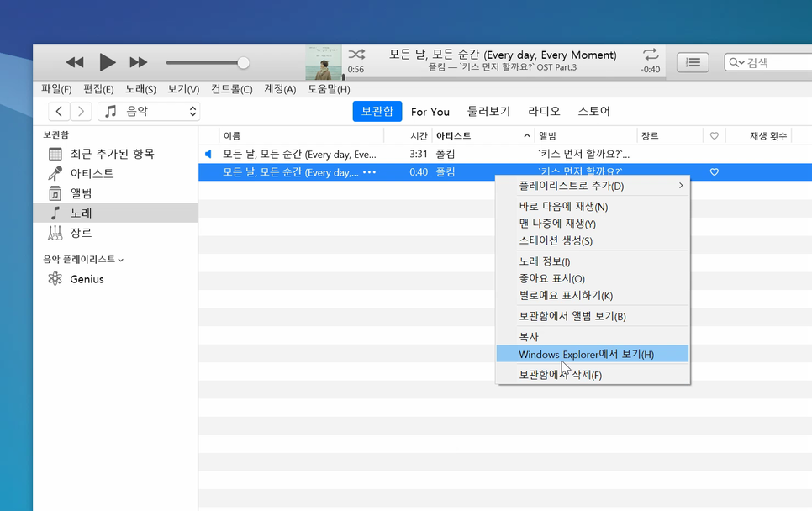Sort by the heart love column header

point(714,136)
